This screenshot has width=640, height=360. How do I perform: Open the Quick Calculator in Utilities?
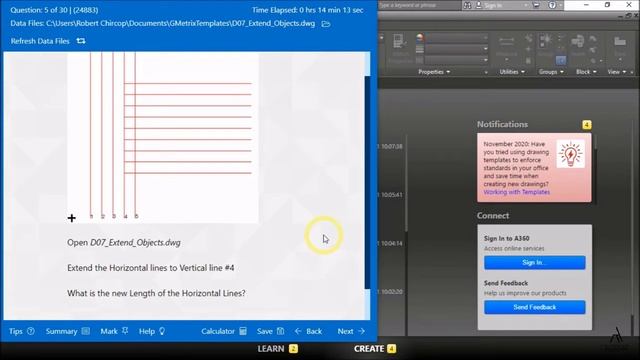[x=529, y=60]
